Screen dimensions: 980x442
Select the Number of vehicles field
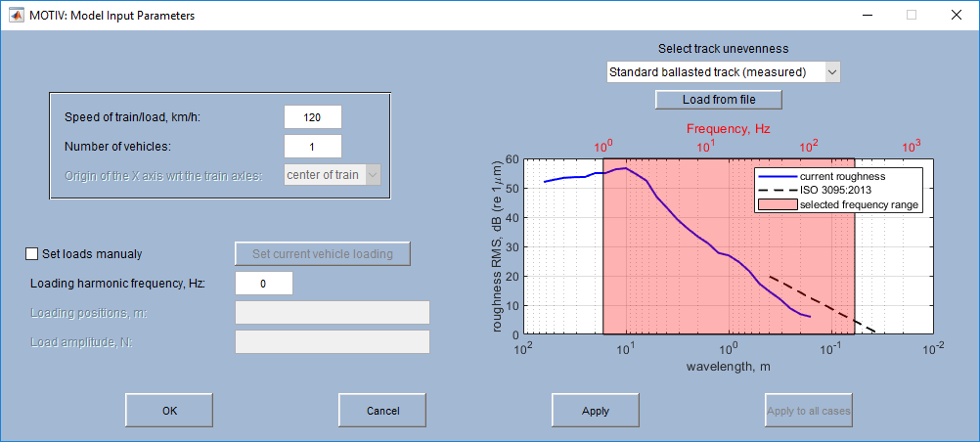point(312,147)
